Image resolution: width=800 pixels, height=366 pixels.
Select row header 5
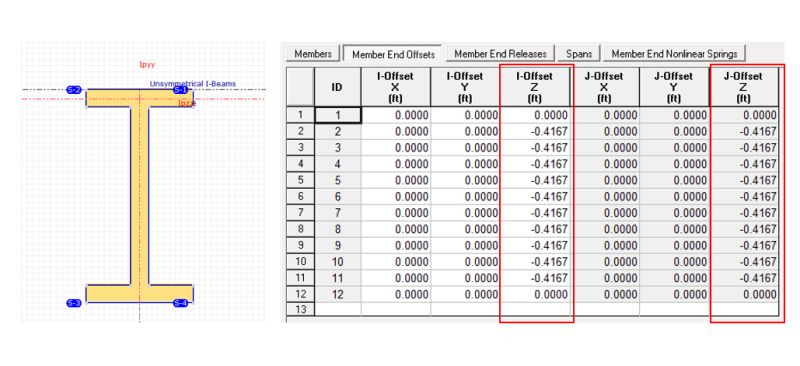tap(301, 181)
